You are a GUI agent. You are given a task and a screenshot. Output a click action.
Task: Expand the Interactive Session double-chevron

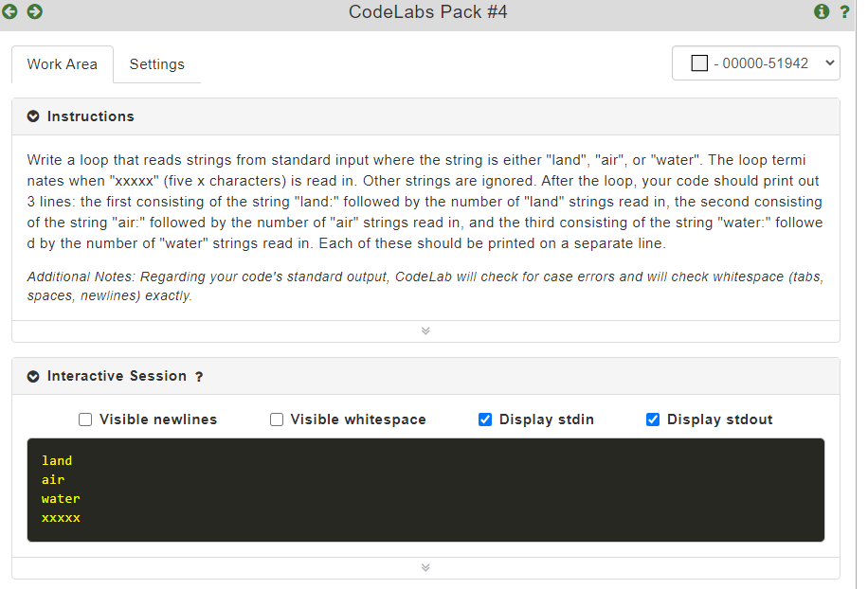click(x=425, y=567)
